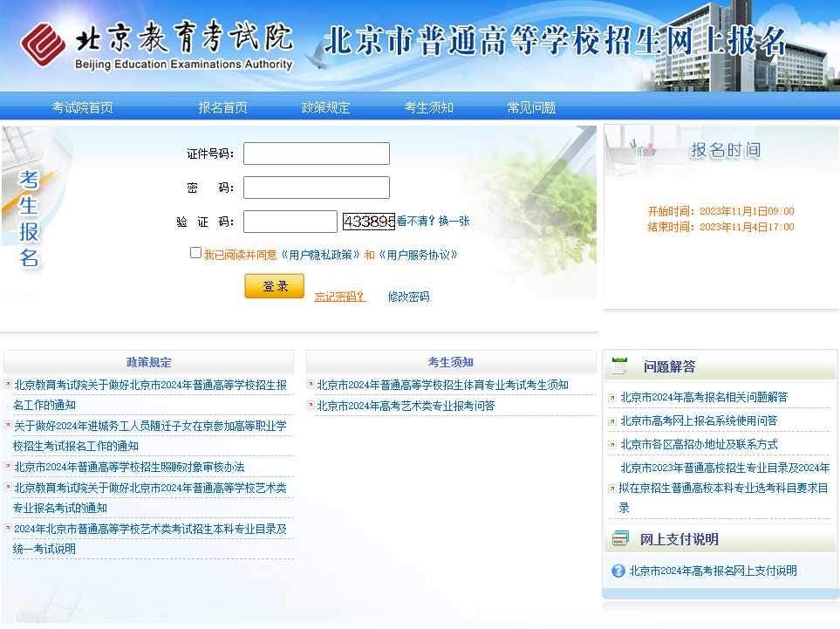Click the red arrow icon before 北京市2024年普通高等学校招生照顾对象审核办法
The width and height of the screenshot is (840, 629).
click(x=8, y=467)
